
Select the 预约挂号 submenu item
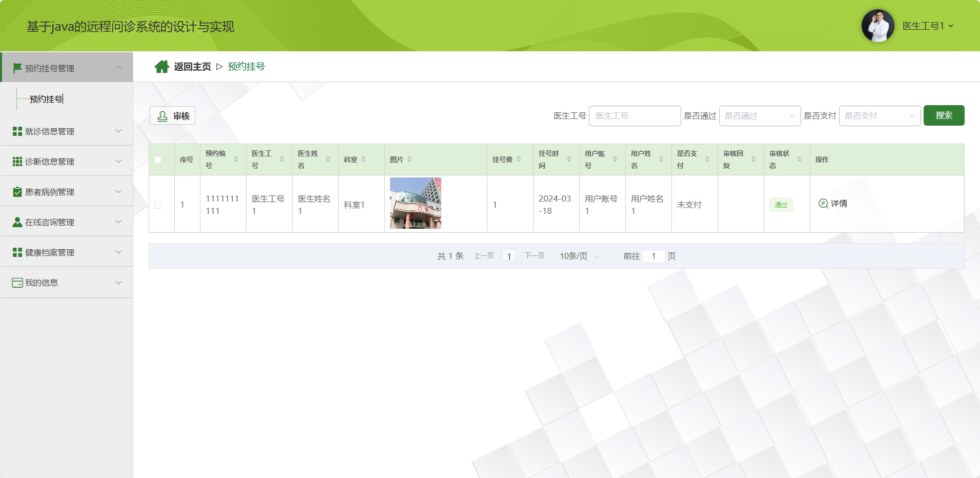point(46,99)
